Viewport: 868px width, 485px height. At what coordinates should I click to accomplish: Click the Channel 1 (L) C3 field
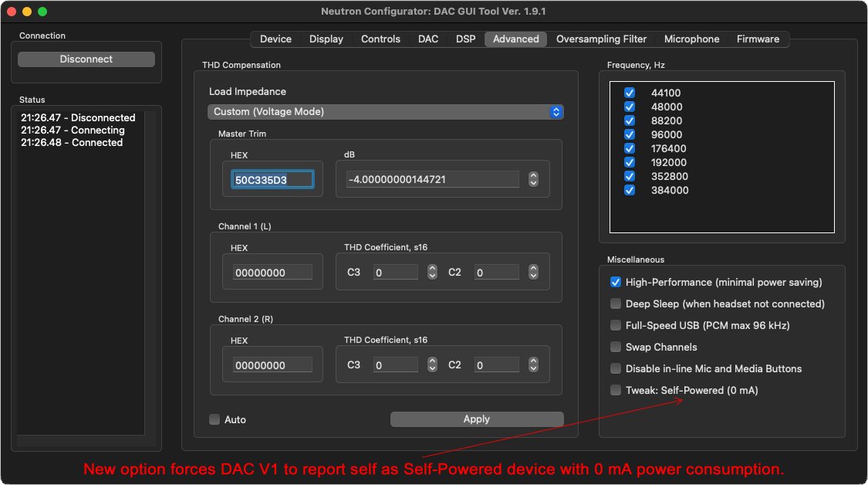395,272
